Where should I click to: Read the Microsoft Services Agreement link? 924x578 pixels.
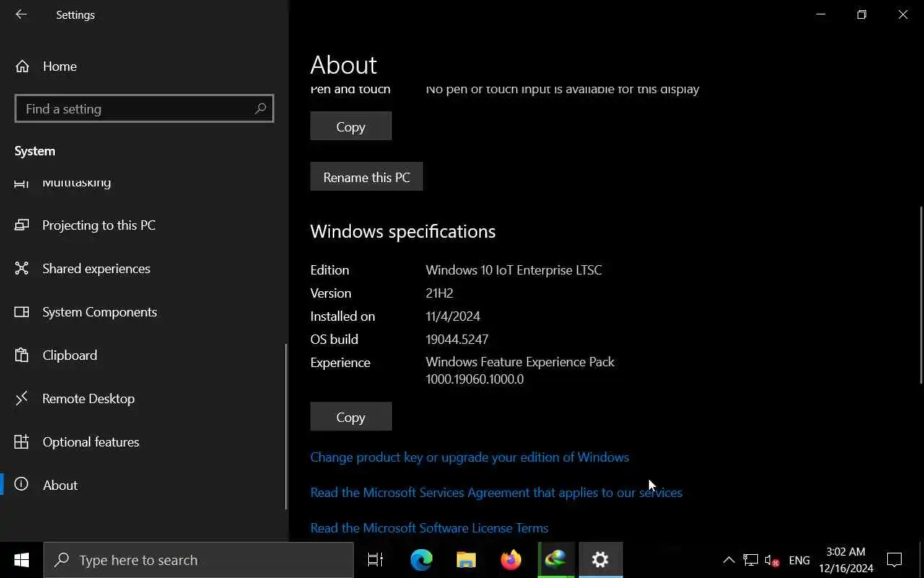(x=496, y=492)
